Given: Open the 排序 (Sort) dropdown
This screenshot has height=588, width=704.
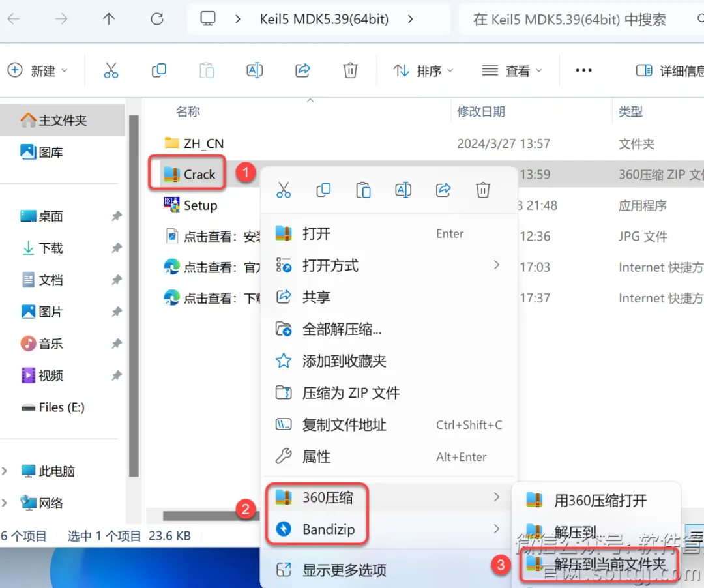Looking at the screenshot, I should coord(424,70).
